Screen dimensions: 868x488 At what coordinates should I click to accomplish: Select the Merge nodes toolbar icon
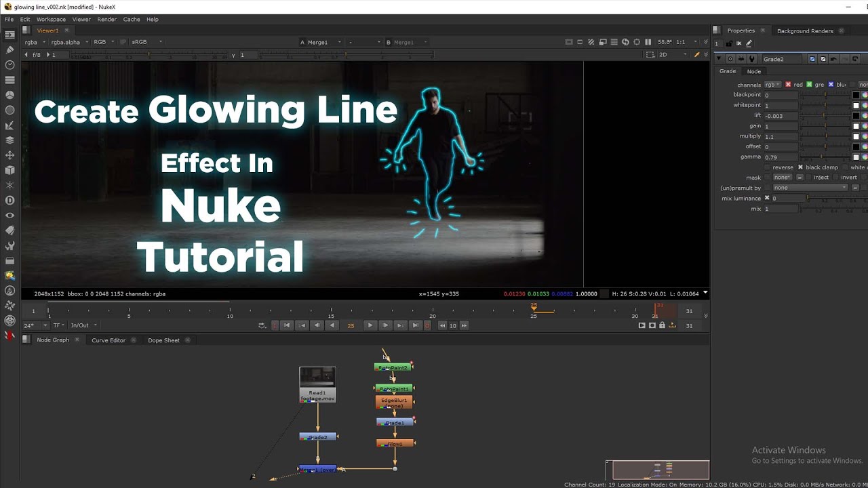click(9, 140)
